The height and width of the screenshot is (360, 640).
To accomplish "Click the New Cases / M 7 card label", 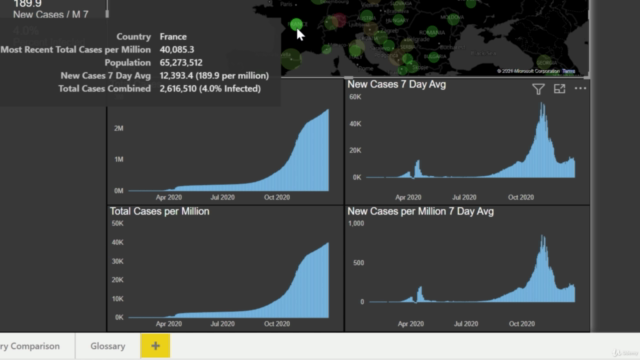I will [x=51, y=15].
